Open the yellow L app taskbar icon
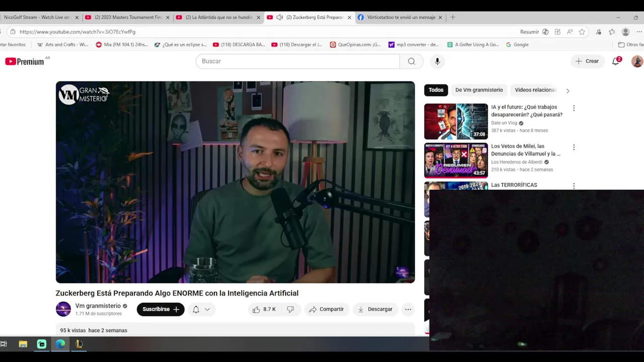The image size is (644, 362). (79, 344)
